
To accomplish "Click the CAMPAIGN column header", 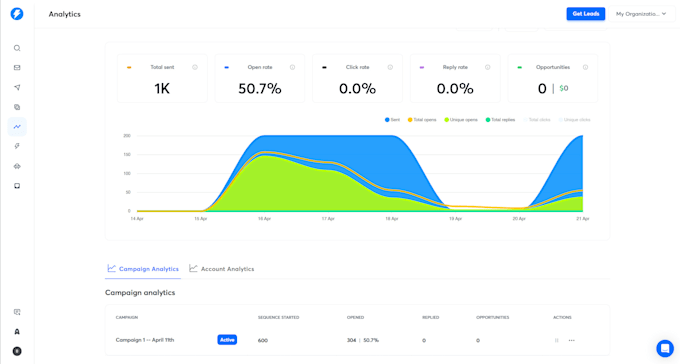I will 127,318.
